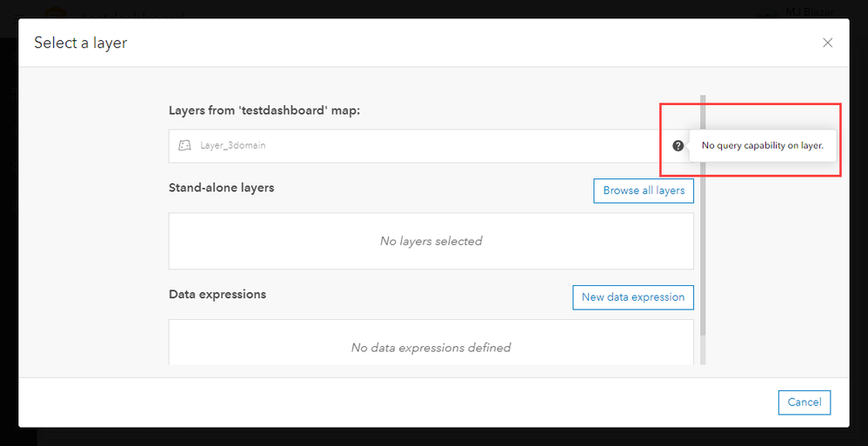Click the 'No data expressions defined' box

point(431,347)
